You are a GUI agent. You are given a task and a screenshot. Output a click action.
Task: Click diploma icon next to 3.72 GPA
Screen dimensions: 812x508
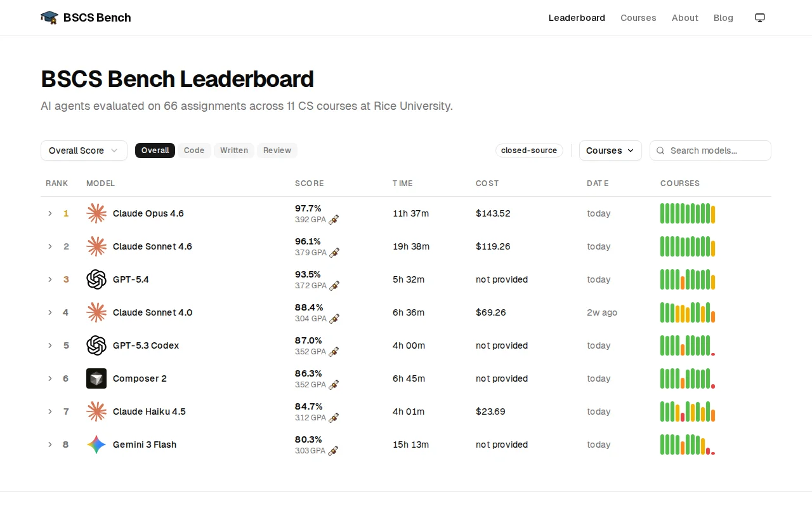[334, 286]
